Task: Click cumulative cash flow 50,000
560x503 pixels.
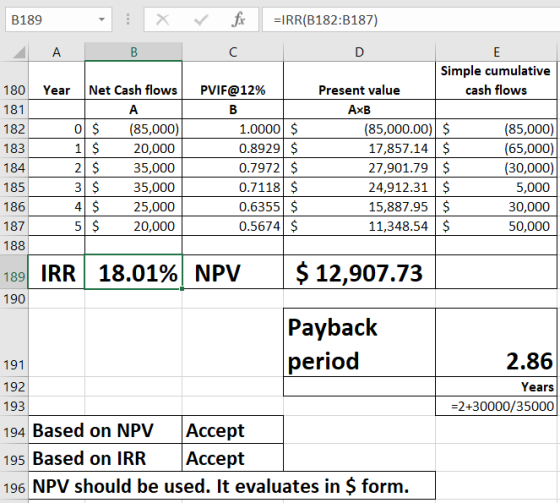Action: point(496,226)
